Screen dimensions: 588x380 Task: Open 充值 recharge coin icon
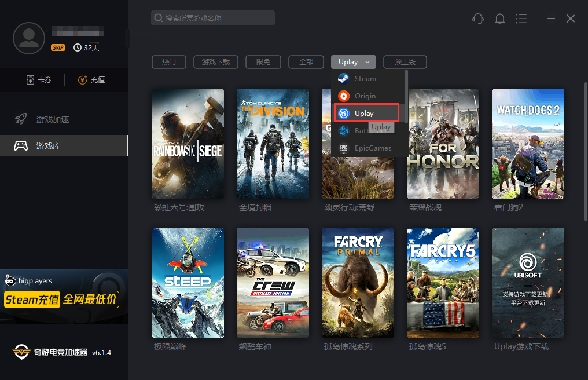[83, 79]
